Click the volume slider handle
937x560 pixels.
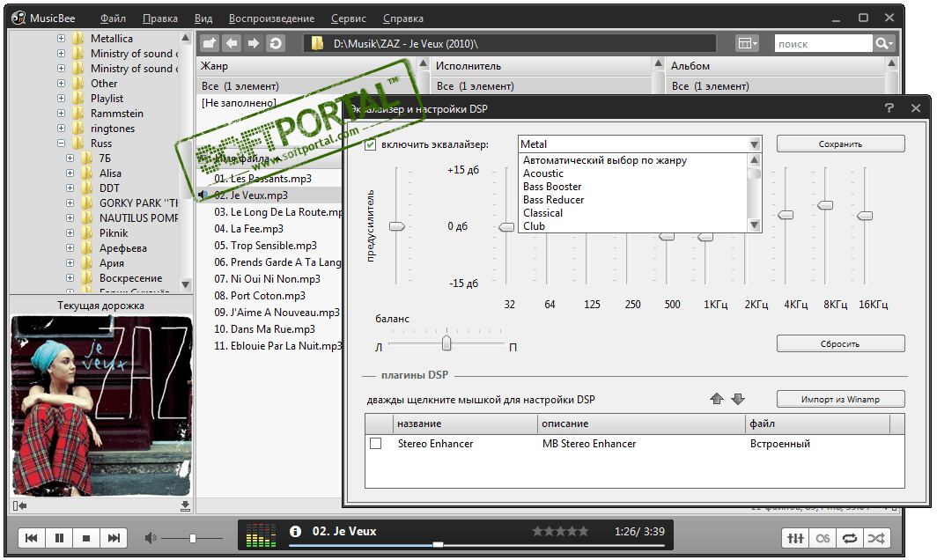coord(193,539)
